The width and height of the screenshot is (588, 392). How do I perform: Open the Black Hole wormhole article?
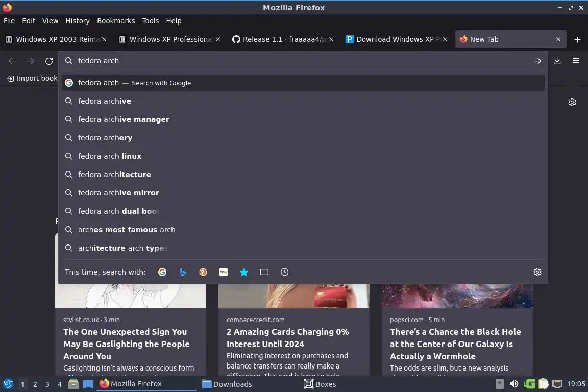click(455, 344)
